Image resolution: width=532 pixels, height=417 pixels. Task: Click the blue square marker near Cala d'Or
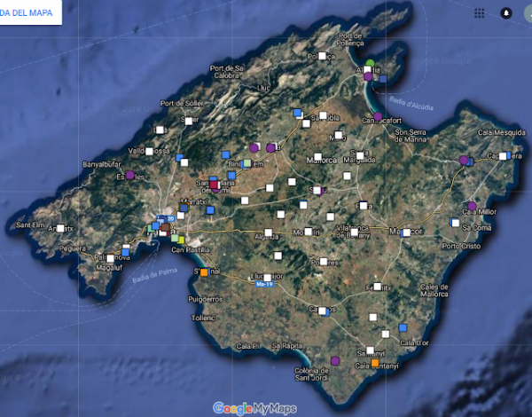coord(403,327)
